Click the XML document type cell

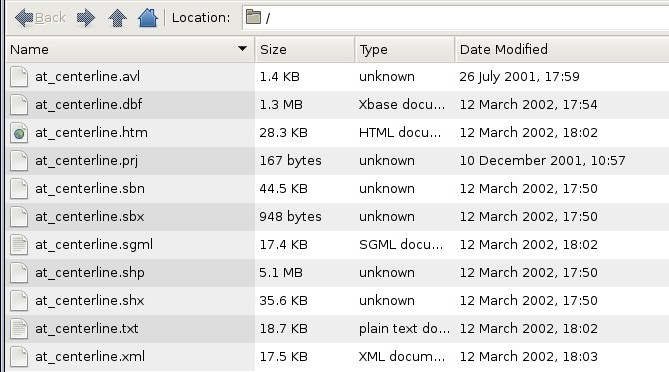click(402, 357)
